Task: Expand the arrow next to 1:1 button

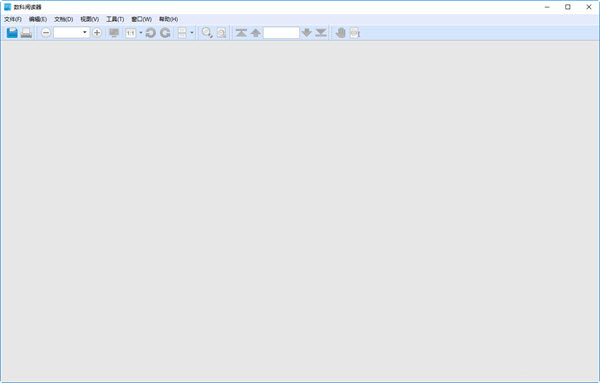Action: 140,33
